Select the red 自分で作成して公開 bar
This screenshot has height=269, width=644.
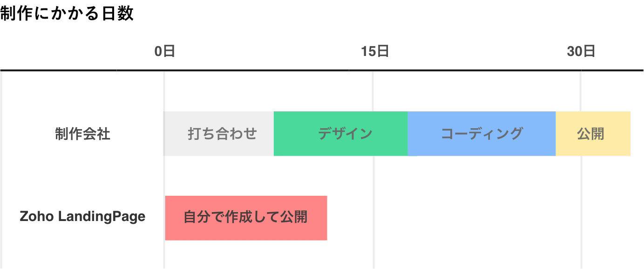[246, 218]
